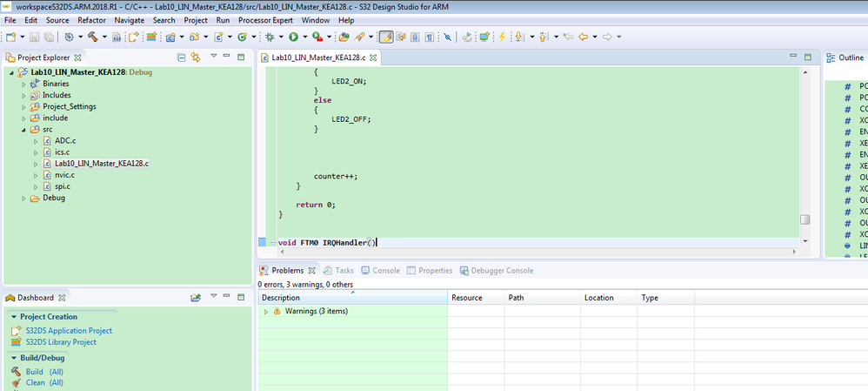Click the Next Annotation arrow icon
The height and width of the screenshot is (391, 868).
519,37
